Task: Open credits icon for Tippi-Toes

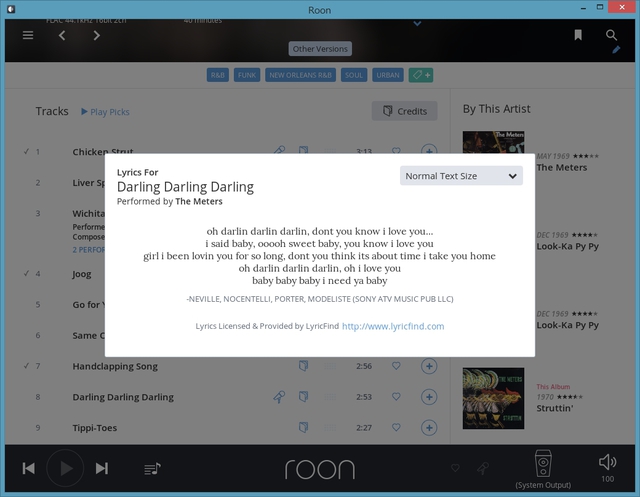Action: click(x=303, y=427)
